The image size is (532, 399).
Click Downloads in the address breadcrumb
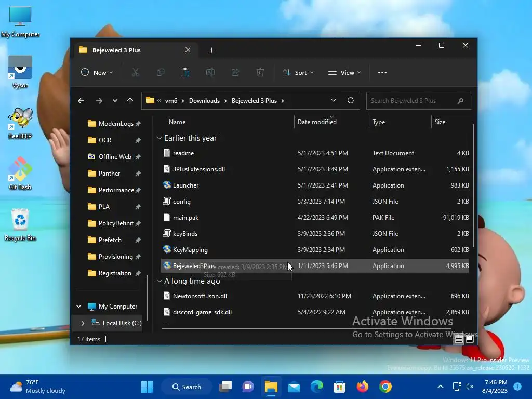click(204, 101)
